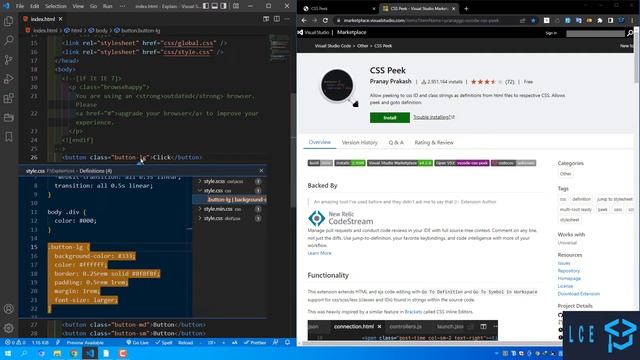The height and width of the screenshot is (360, 640).
Task: Toggle primary side bar layout icon
Action: 206,6
